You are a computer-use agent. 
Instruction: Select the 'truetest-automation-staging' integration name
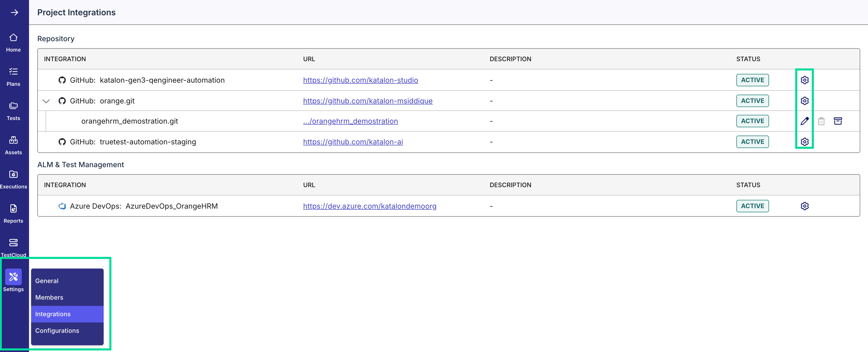[x=148, y=142]
